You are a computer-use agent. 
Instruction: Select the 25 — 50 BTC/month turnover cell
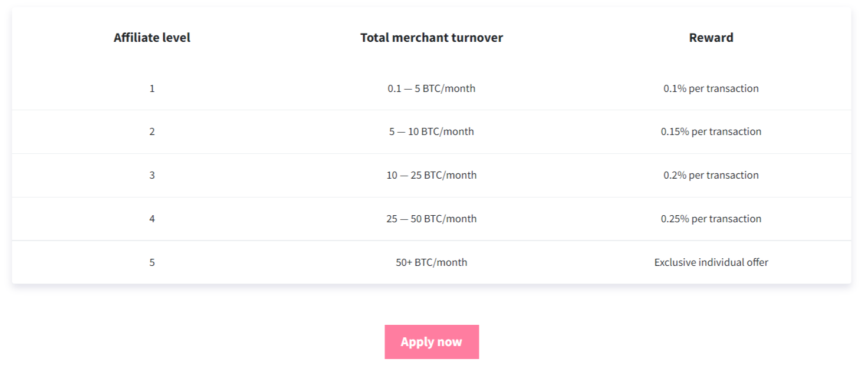point(432,219)
